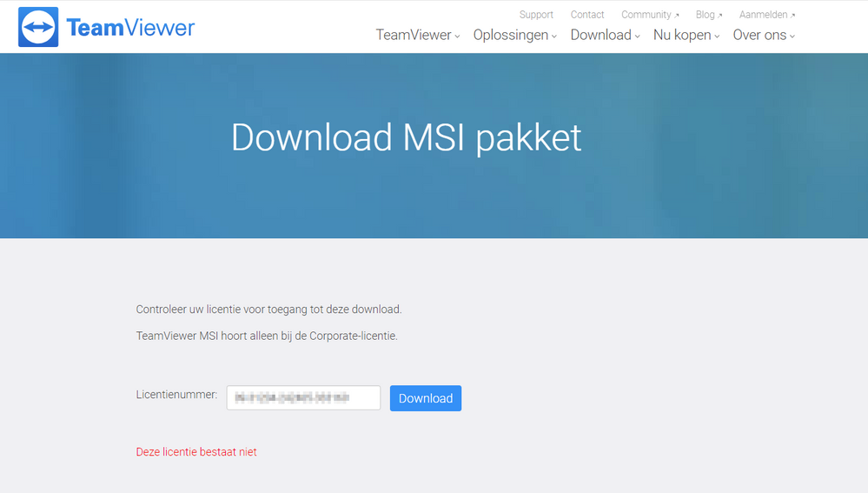Viewport: 868px width, 493px height.
Task: Click the Aanmelden sign-in link
Action: [x=766, y=15]
